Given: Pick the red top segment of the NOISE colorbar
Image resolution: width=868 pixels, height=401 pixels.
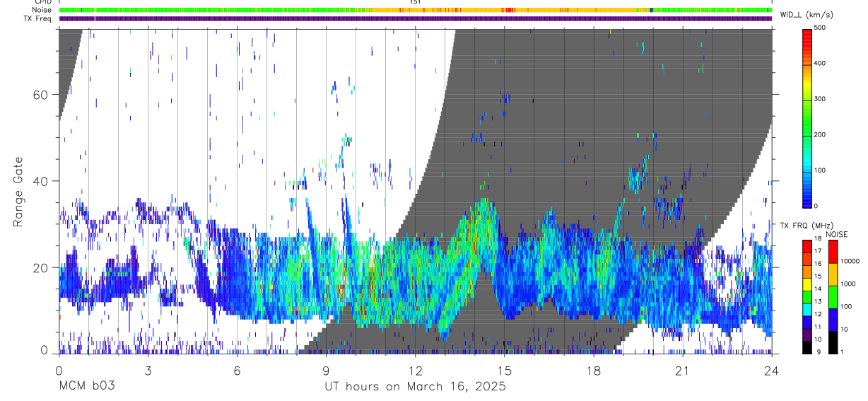Looking at the screenshot, I should pyautogui.click(x=833, y=252).
